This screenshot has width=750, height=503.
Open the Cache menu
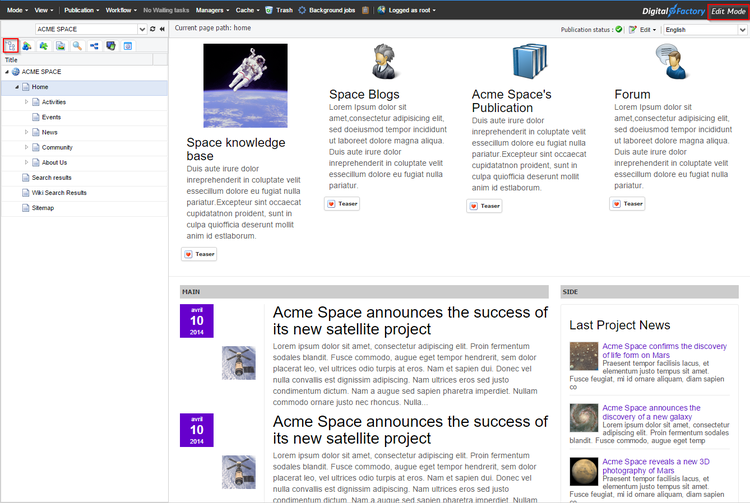[247, 10]
